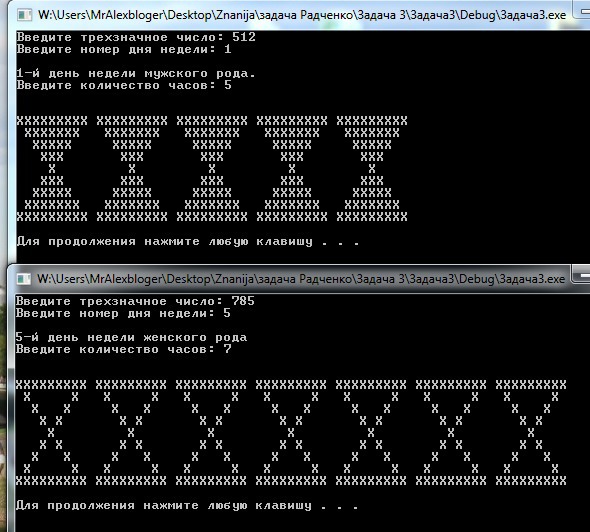Click upper window's "Для продолжения нажмите любую клавишу" line
Viewport: 590px width, 532px height.
click(x=188, y=242)
